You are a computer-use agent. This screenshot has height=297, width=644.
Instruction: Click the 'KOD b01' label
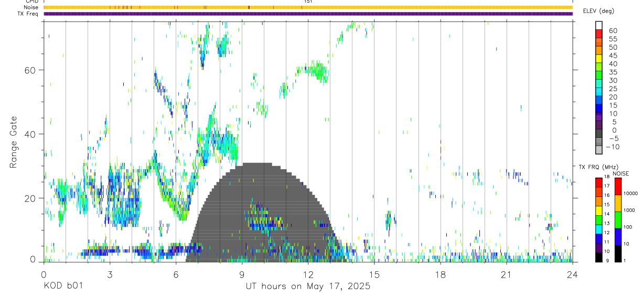63,287
